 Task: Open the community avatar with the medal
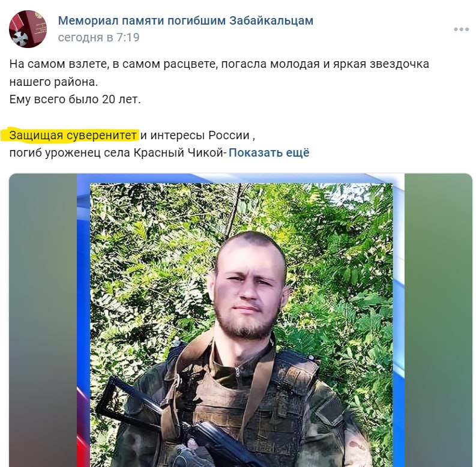coord(28,29)
